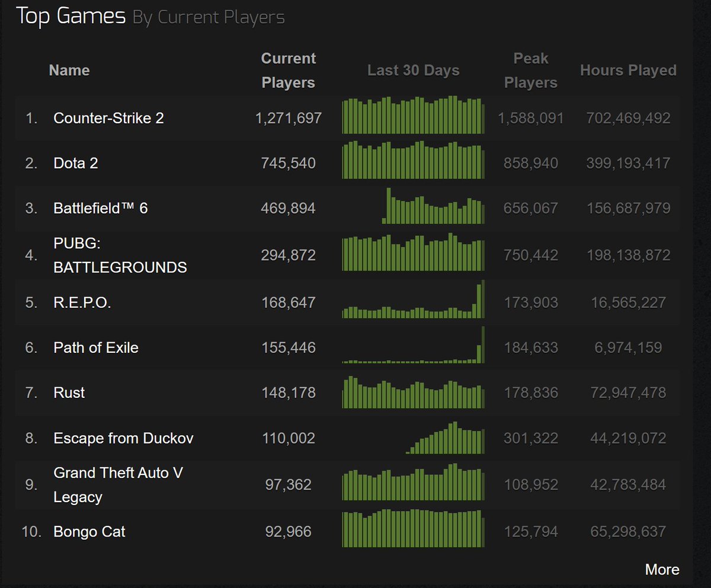Viewport: 711px width, 588px height.
Task: Sort by the Hours Played column
Action: point(628,70)
